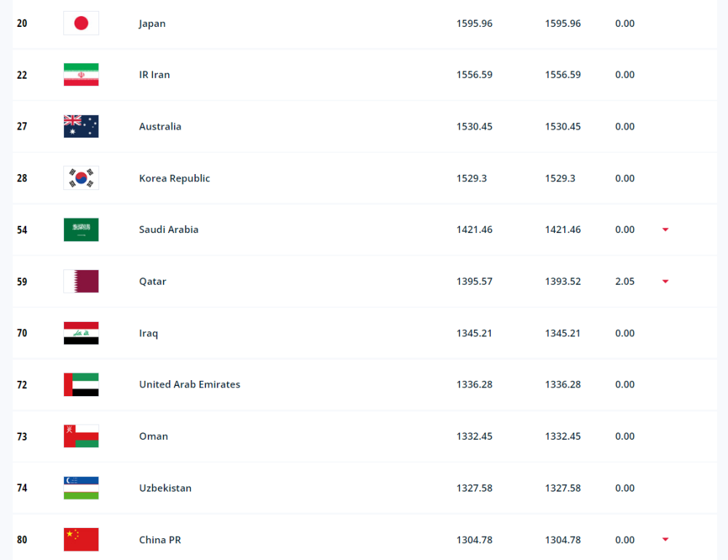Click the Uzbekistan flag icon
Viewport: 728px width, 560px height.
point(82,488)
